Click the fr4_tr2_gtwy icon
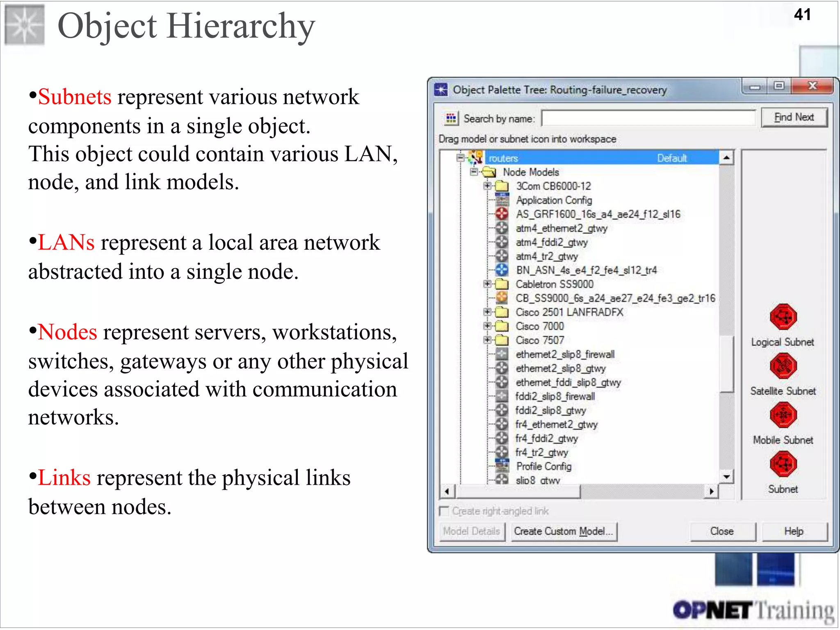Viewport: 840px width, 630px height. tap(502, 452)
